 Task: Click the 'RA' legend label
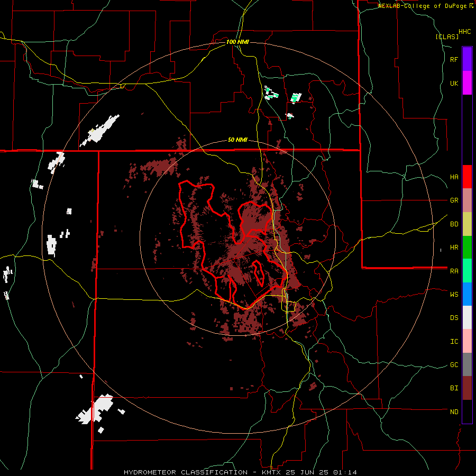(454, 271)
